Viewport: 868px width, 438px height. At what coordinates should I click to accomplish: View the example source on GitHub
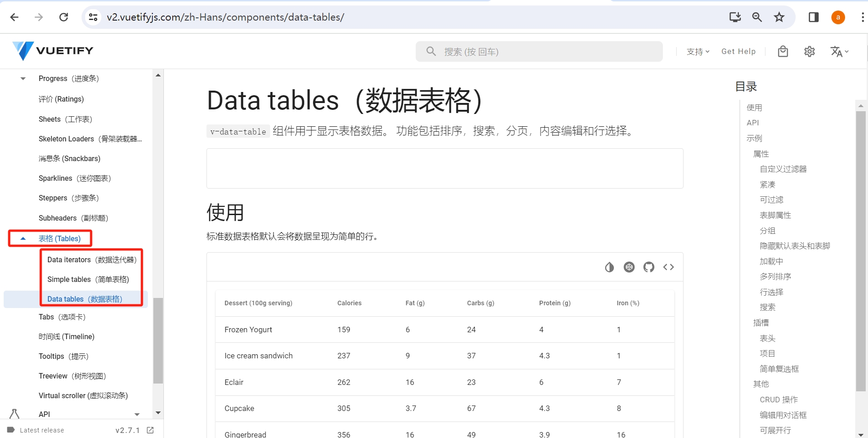click(649, 267)
